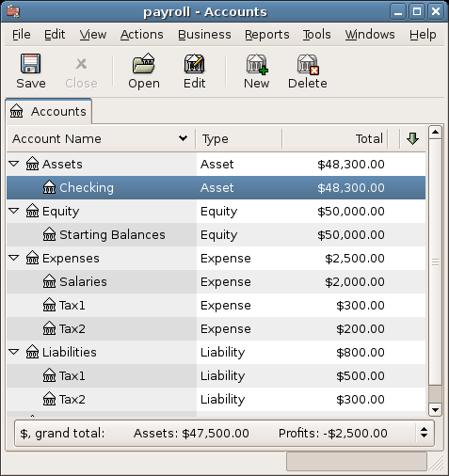Click the bank icon beside Checking
This screenshot has height=476, width=449.
[x=49, y=187]
